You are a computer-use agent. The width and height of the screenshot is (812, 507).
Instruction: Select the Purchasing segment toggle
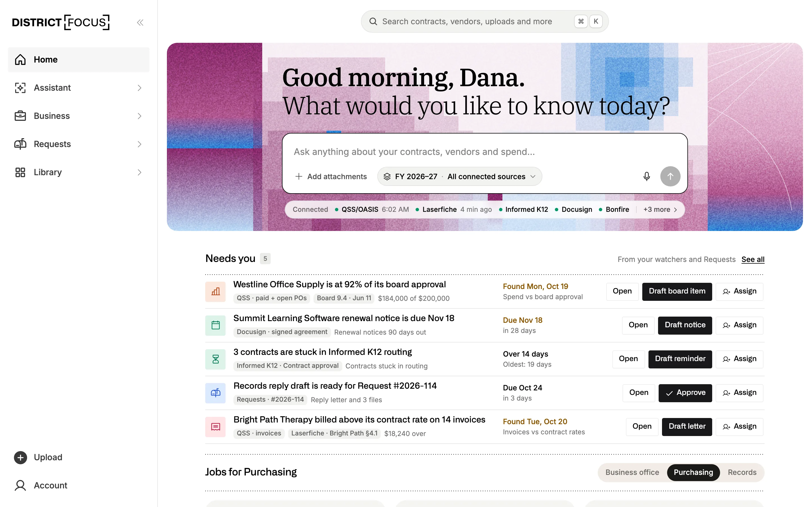[x=693, y=472]
